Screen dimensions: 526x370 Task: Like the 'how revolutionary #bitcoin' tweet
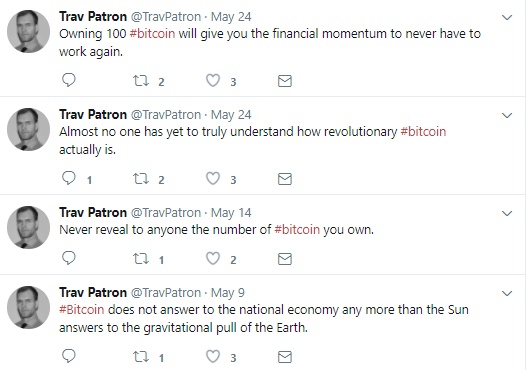pos(213,178)
